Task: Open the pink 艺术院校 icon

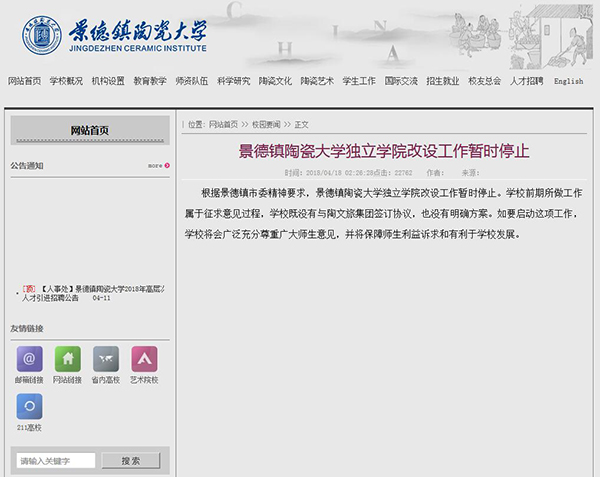Action: pyautogui.click(x=144, y=359)
